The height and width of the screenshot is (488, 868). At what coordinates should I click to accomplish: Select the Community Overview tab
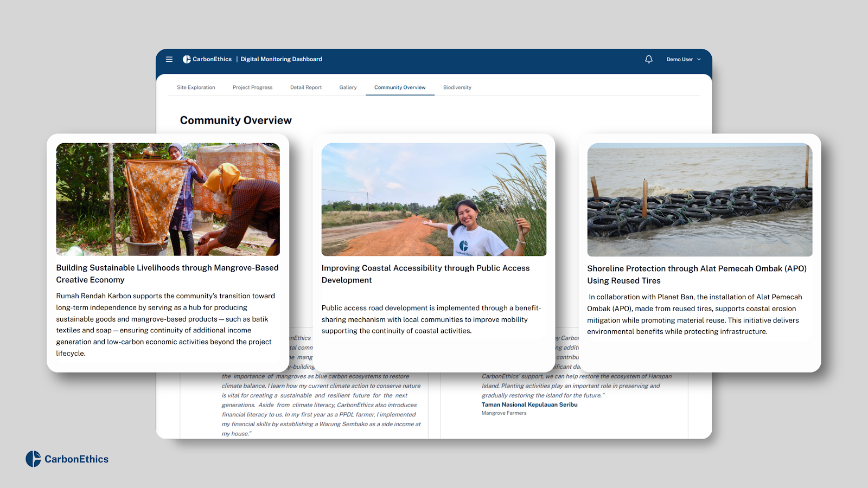(x=400, y=87)
